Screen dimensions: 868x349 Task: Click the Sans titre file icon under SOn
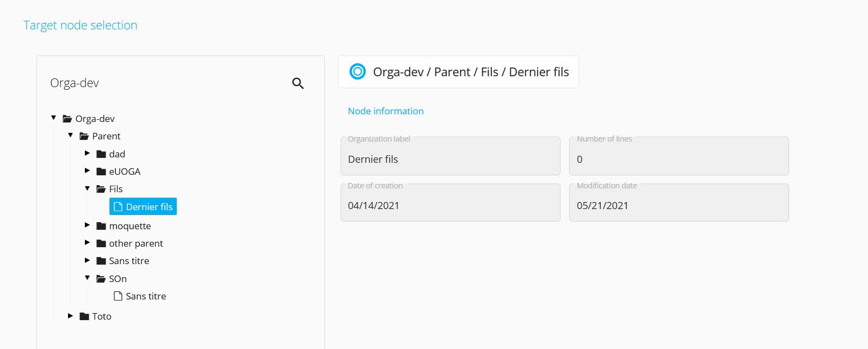click(118, 296)
